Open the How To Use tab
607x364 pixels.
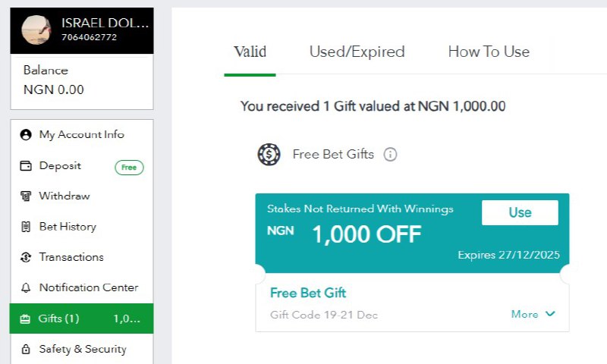click(x=489, y=52)
